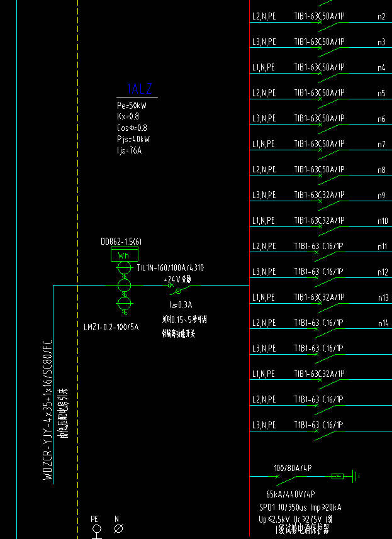Click the LMZ1-0.2-100/5A transformer label
Viewport: 392px width, 539px height.
tap(111, 327)
